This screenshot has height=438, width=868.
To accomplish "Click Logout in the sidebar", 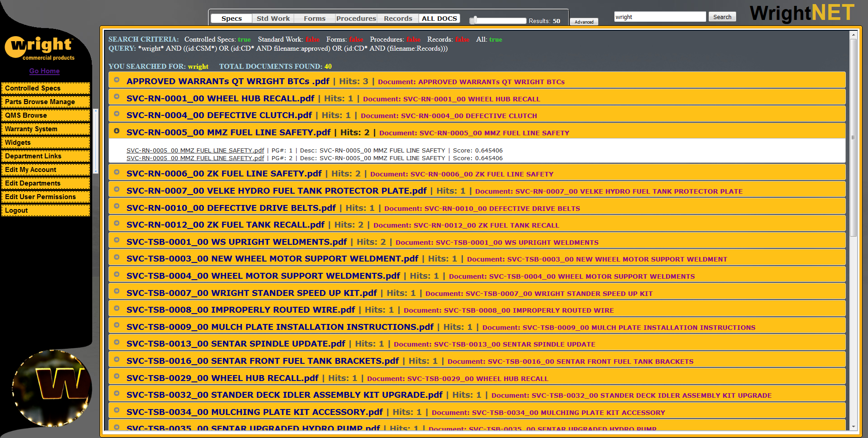I will [x=46, y=210].
